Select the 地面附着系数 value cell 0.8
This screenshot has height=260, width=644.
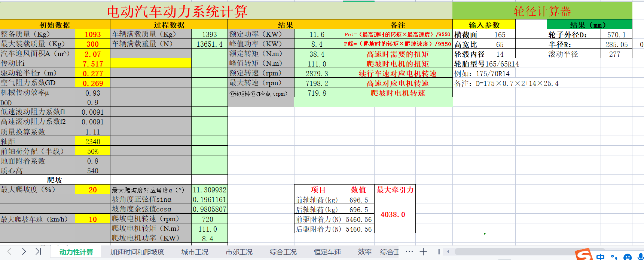(93, 161)
